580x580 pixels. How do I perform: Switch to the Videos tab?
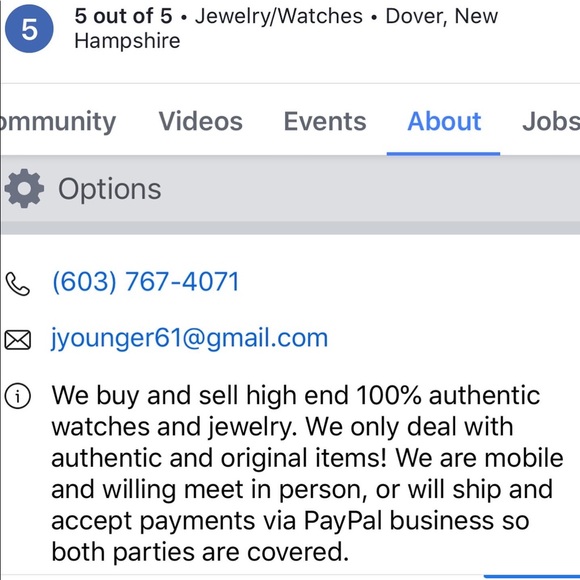(x=200, y=121)
